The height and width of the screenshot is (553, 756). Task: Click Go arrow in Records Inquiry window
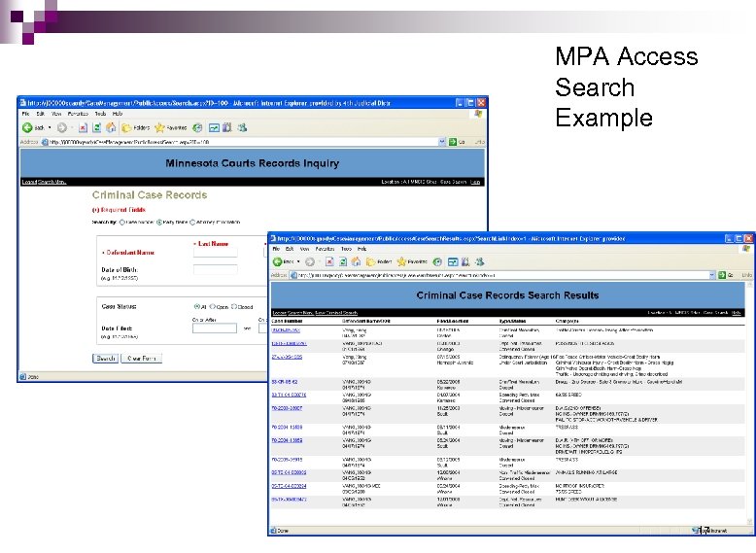click(x=452, y=142)
